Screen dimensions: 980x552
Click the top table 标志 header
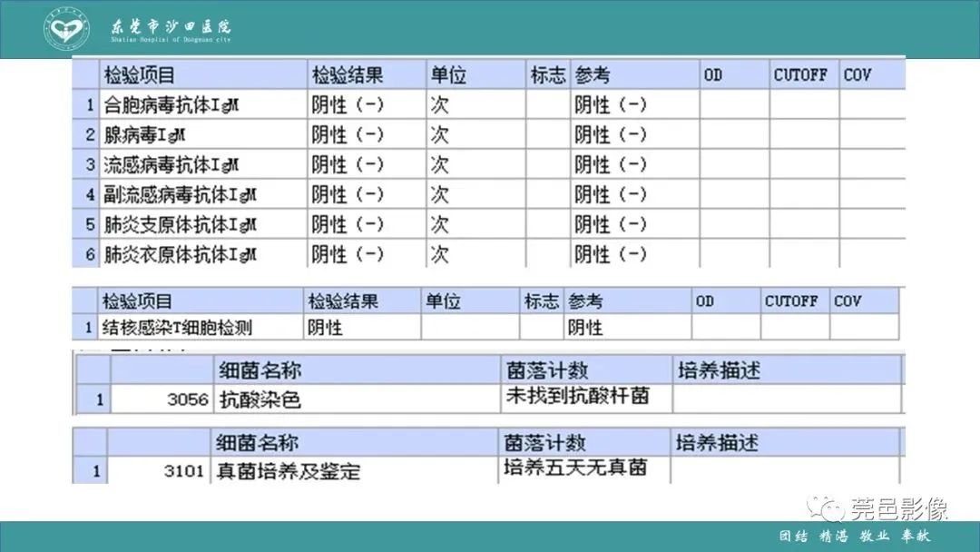click(548, 75)
